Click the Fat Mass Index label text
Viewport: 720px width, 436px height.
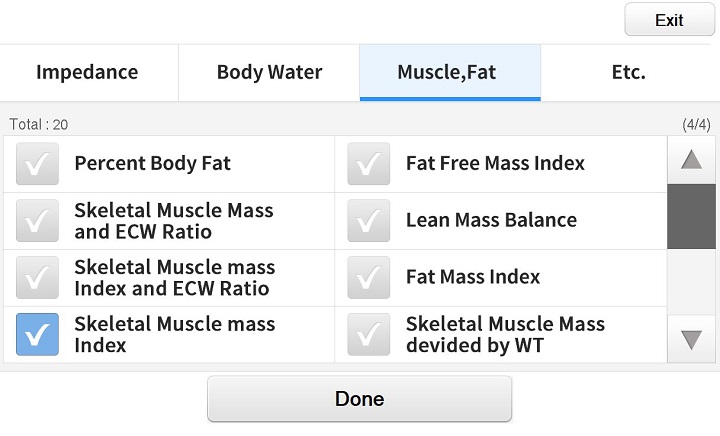[473, 278]
